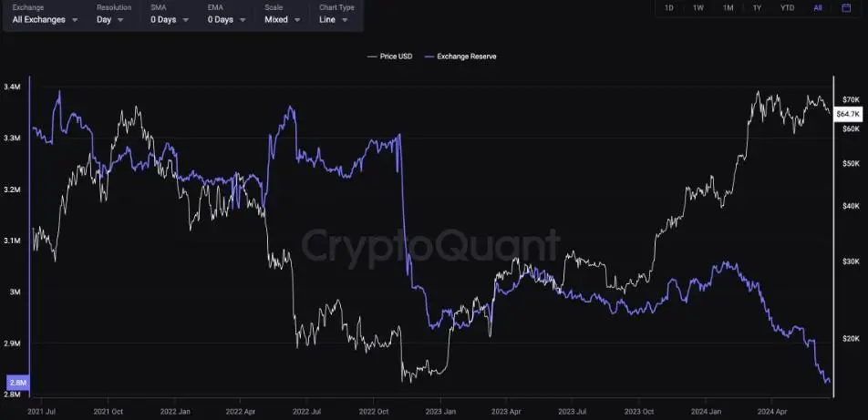868x420 pixels.
Task: Expand the Exchange dropdown (All Exchanges)
Action: [44, 19]
